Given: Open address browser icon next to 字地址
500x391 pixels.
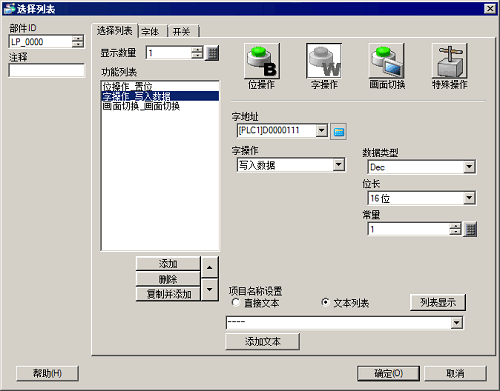Looking at the screenshot, I should [x=338, y=131].
